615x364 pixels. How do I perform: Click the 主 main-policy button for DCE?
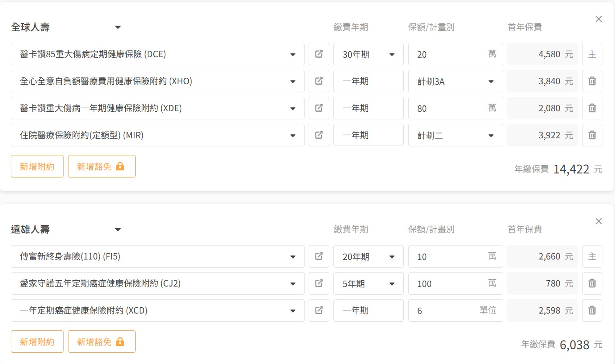click(592, 54)
